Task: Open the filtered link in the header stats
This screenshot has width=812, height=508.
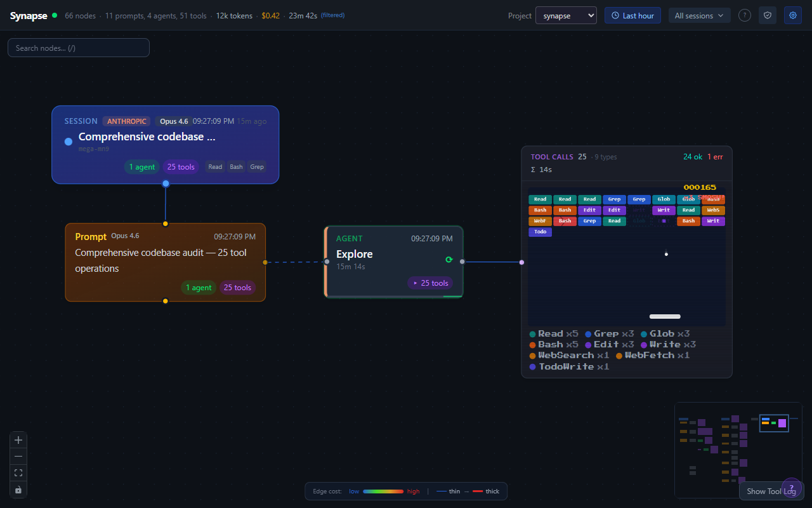Action: (x=331, y=15)
